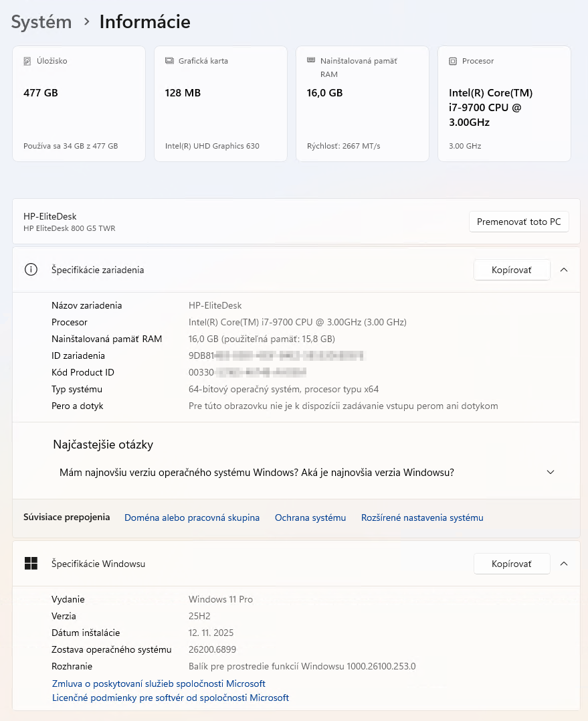This screenshot has width=588, height=721.
Task: Click the RAM memory icon
Action: [311, 60]
